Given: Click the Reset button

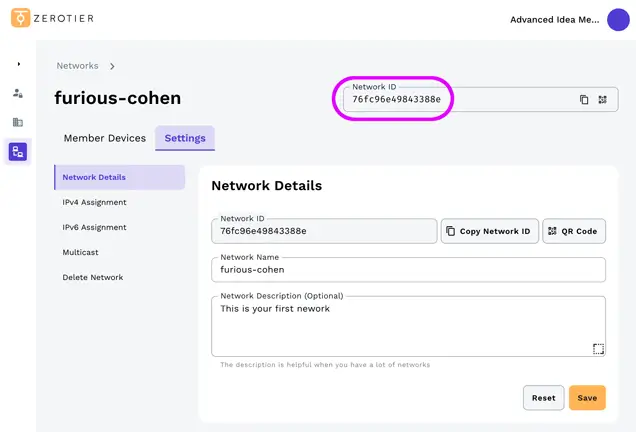Looking at the screenshot, I should [544, 398].
